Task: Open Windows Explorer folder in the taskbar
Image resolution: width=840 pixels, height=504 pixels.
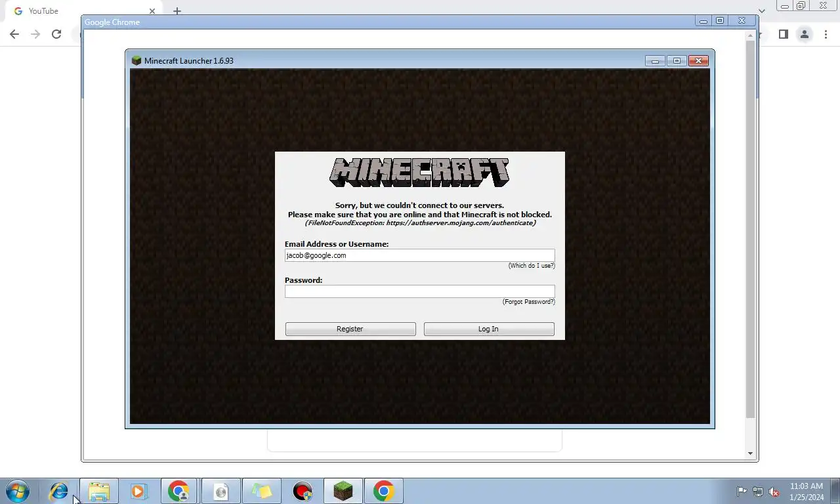Action: (x=99, y=491)
